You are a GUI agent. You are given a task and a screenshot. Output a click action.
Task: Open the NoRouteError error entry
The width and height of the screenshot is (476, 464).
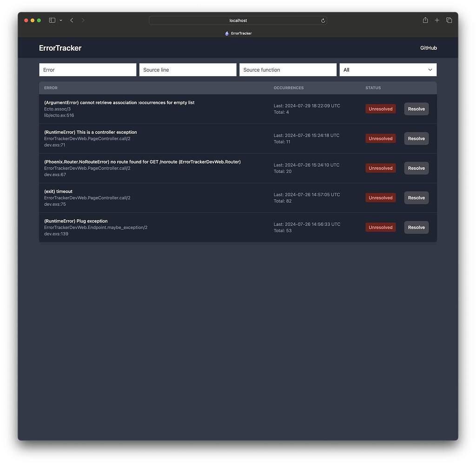(x=142, y=162)
